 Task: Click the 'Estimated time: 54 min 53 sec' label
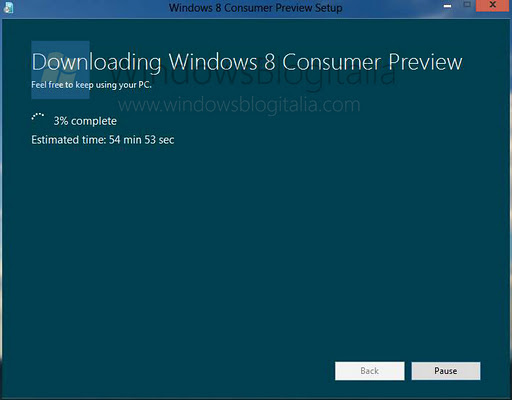click(x=103, y=140)
